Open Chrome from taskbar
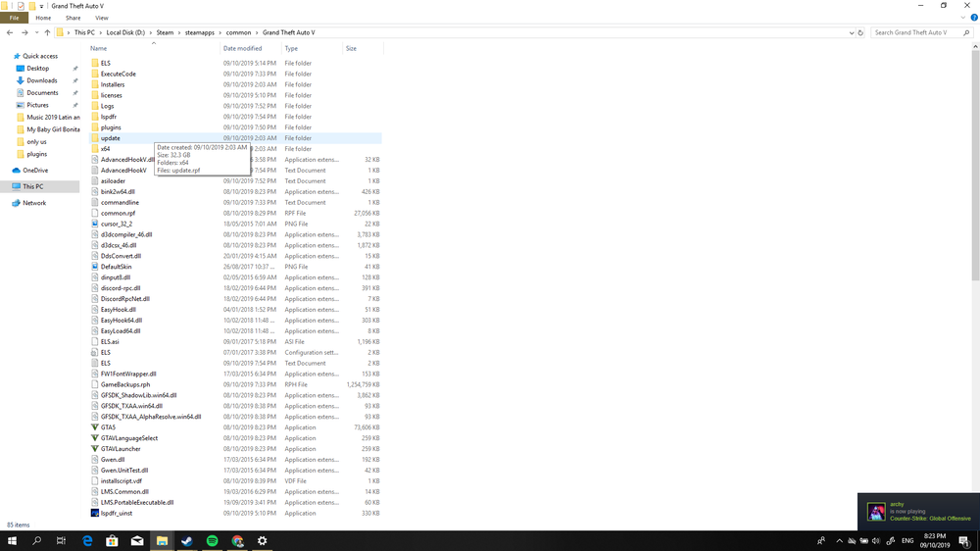Image resolution: width=980 pixels, height=551 pixels. 237,541
